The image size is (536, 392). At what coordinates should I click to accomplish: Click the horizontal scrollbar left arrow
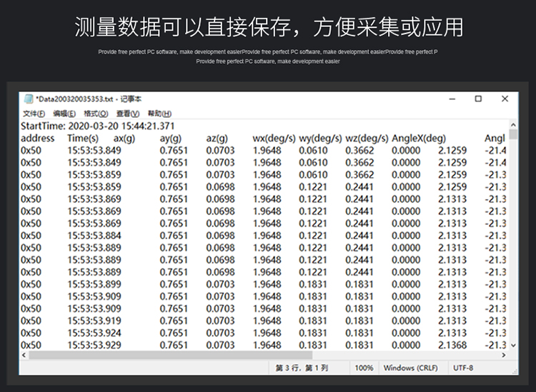point(24,355)
